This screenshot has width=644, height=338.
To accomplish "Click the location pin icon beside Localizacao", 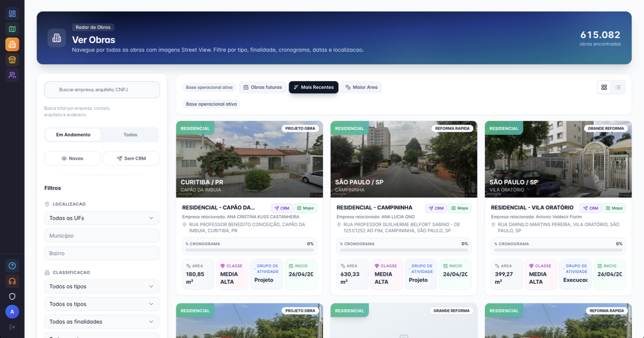I will [x=47, y=204].
